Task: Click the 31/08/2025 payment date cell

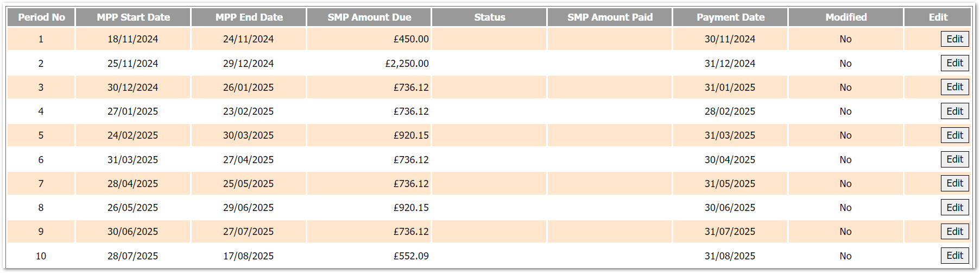Action: coord(730,256)
